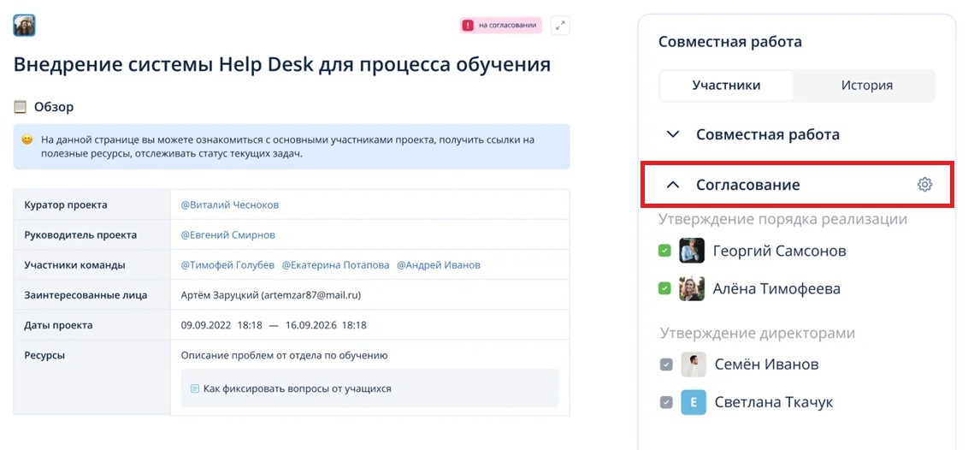The height and width of the screenshot is (450, 980).
Task: Open mention @Виталий Чесноков
Action: [x=230, y=205]
